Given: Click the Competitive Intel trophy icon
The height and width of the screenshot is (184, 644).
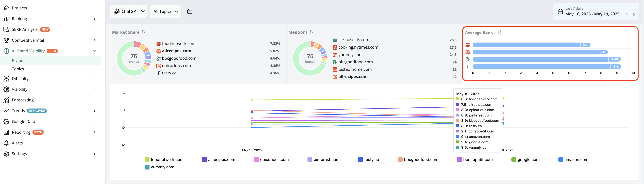Looking at the screenshot, I should [6, 40].
